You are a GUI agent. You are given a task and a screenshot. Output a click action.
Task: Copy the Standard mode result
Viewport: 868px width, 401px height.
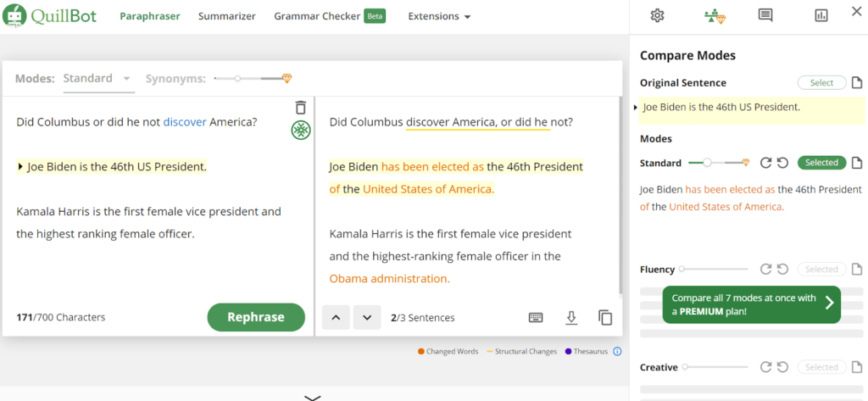click(x=856, y=163)
